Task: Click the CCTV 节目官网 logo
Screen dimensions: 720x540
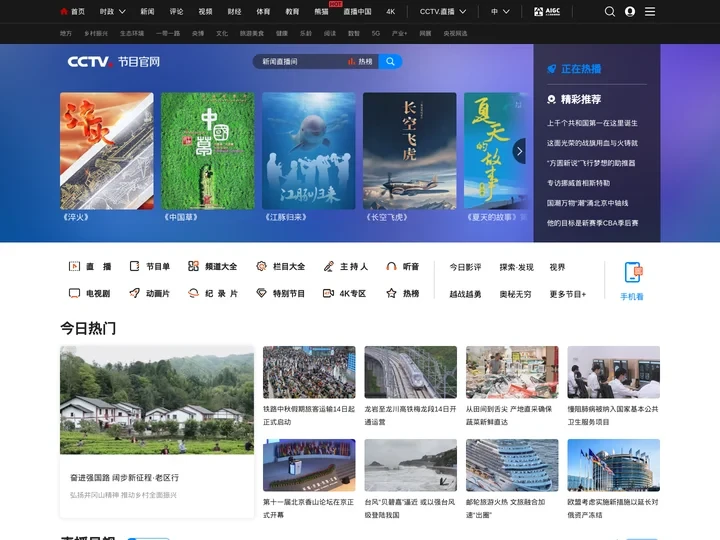Action: click(114, 62)
